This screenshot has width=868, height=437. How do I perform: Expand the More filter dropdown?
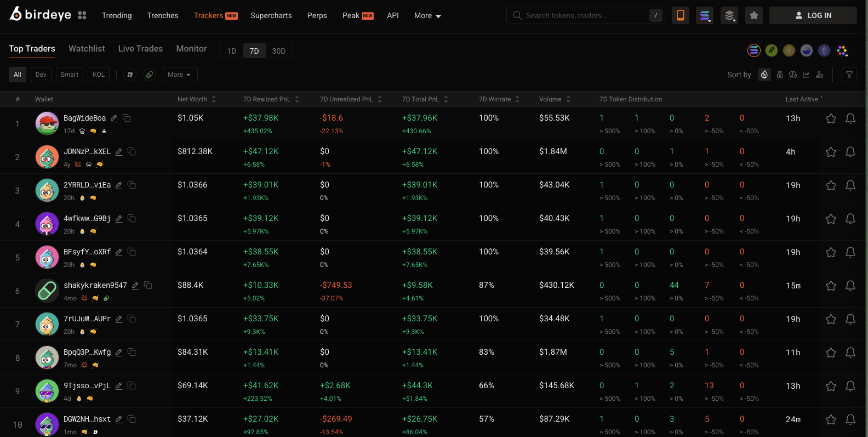[180, 75]
